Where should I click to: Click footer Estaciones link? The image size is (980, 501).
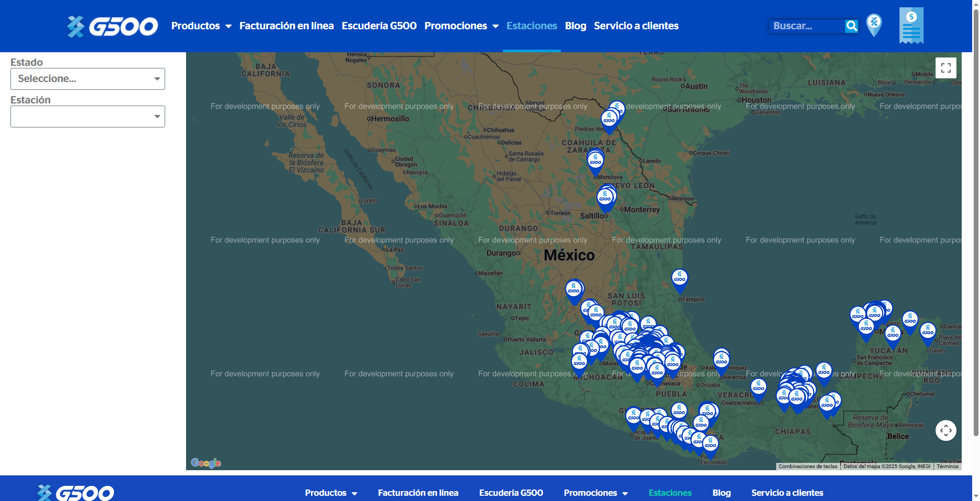tap(670, 493)
